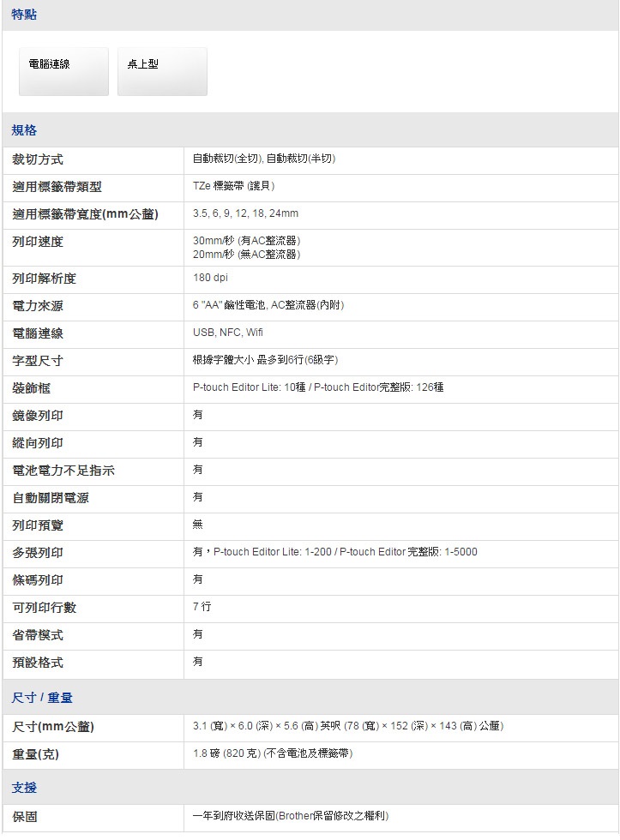This screenshot has height=840, width=620.
Task: Click the 6 "AA" 鹼性電池 power value
Action: tap(268, 305)
